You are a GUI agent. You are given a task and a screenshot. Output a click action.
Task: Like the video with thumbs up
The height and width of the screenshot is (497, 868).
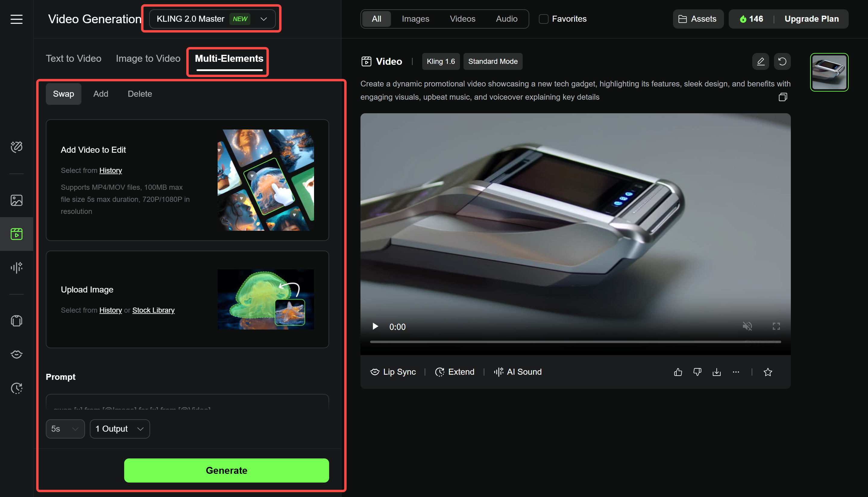pyautogui.click(x=678, y=372)
